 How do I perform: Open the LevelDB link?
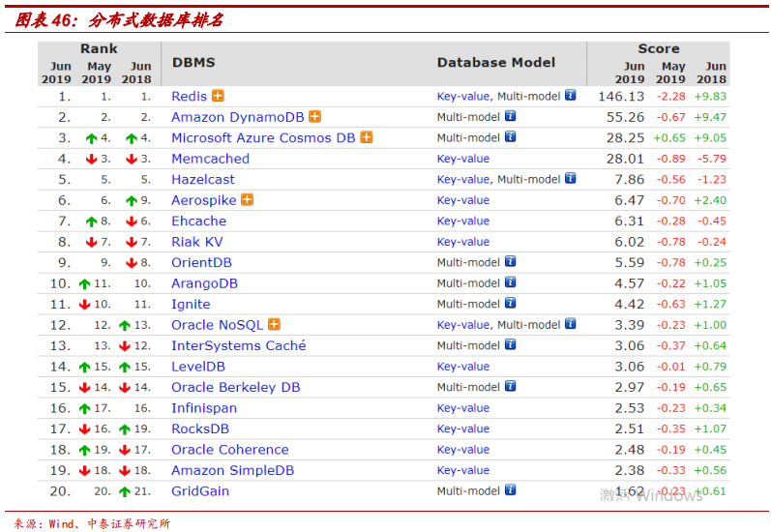click(197, 367)
